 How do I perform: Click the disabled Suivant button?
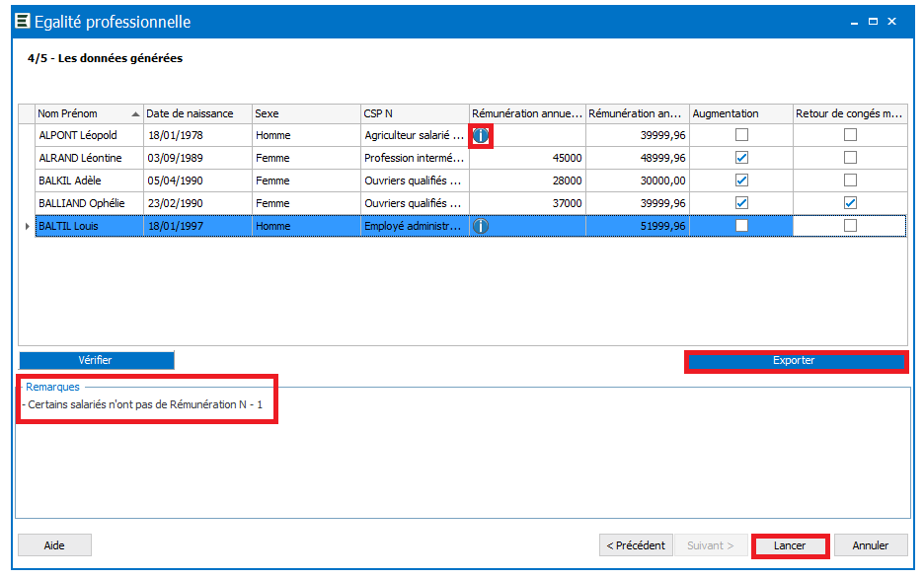[710, 545]
